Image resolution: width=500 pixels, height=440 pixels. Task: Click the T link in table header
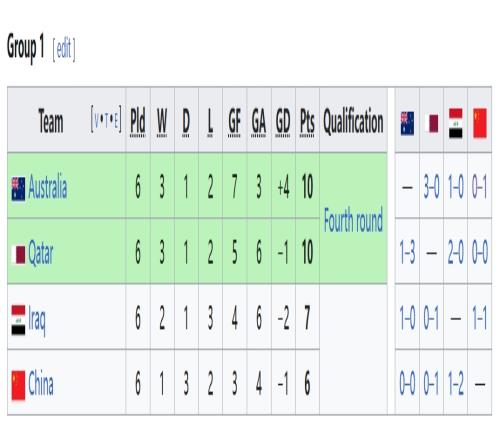[x=106, y=121]
